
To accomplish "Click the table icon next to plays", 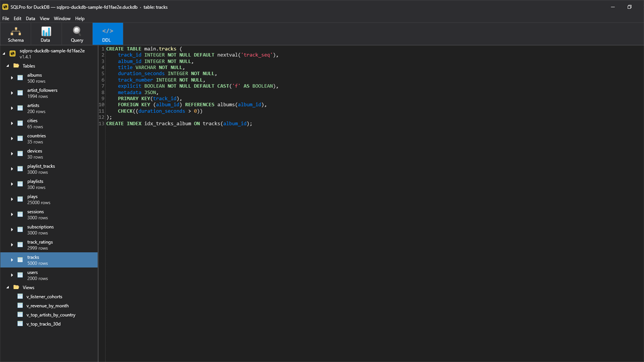I will [x=20, y=199].
